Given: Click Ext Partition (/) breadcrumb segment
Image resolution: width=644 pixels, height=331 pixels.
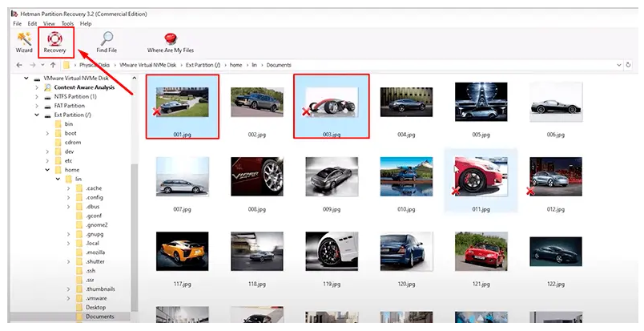Looking at the screenshot, I should point(203,65).
